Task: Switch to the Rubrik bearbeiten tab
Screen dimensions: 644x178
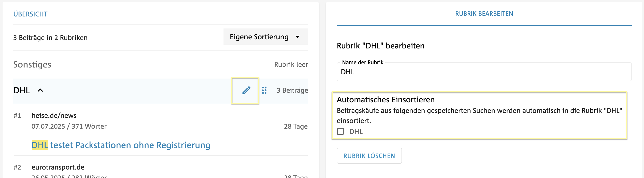Action: [484, 14]
